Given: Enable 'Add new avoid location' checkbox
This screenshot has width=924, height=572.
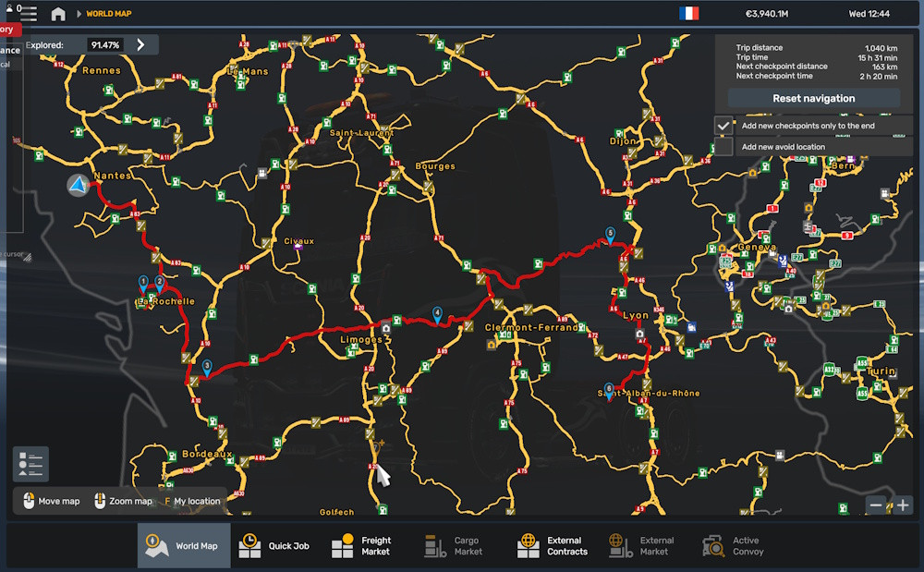Looking at the screenshot, I should [724, 147].
